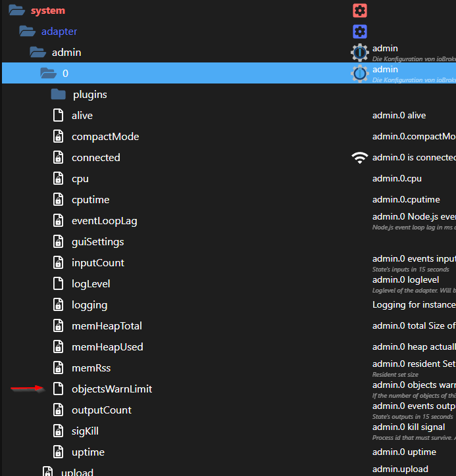This screenshot has height=476, width=456.
Task: Collapse the instance 0 folder
Action: coord(48,74)
